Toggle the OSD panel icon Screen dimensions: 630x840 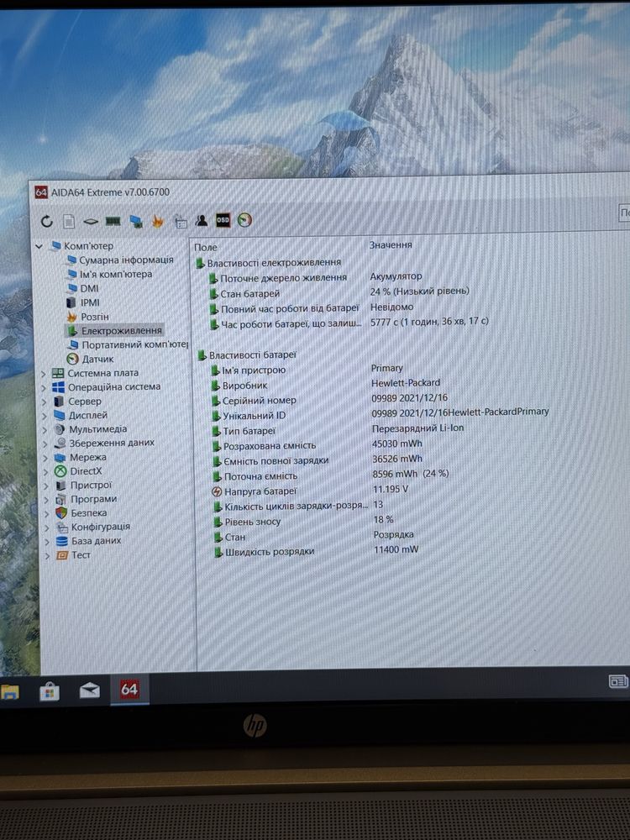coord(223,220)
